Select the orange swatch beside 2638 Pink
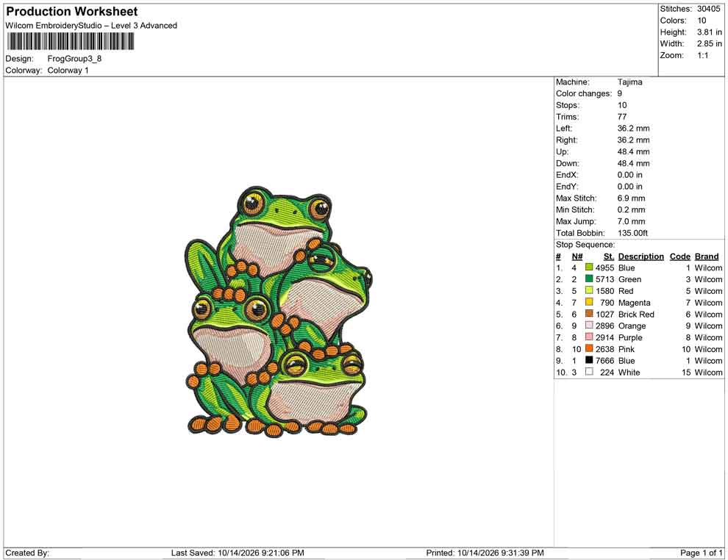 coord(589,348)
